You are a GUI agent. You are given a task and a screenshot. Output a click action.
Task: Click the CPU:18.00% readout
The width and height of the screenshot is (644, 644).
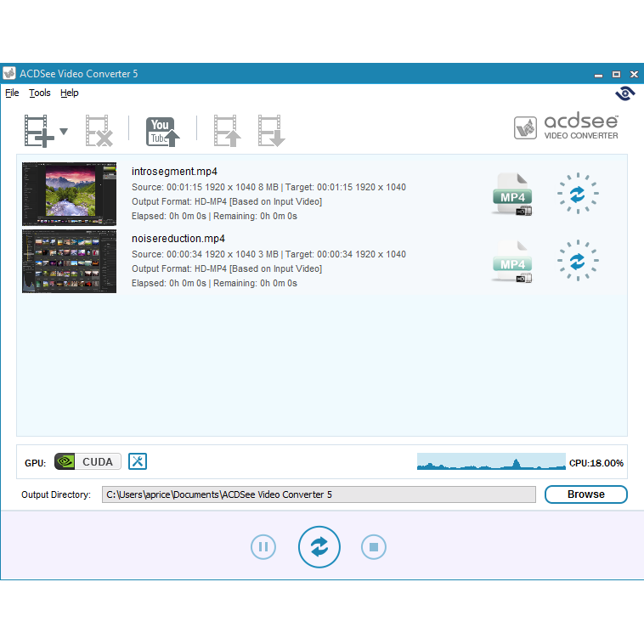pyautogui.click(x=596, y=463)
